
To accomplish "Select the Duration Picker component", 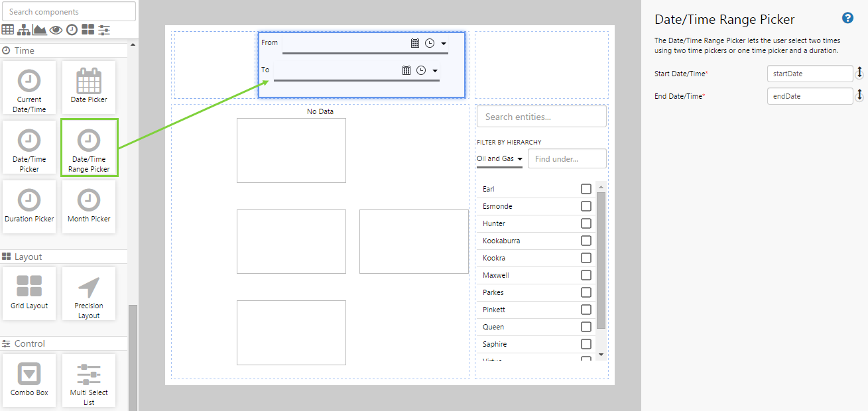I will point(29,207).
